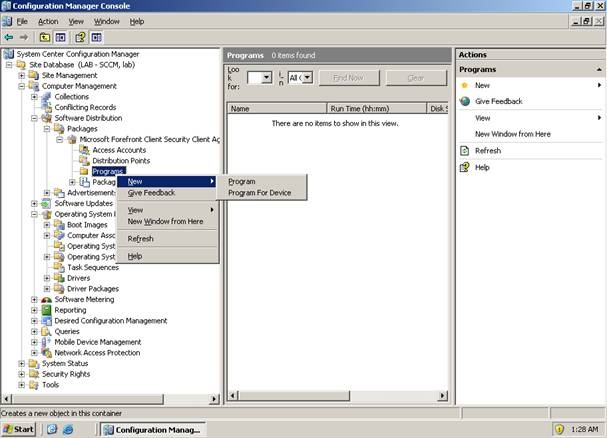Click the Back arrow toolbar icon
The image size is (607, 438).
[x=9, y=37]
